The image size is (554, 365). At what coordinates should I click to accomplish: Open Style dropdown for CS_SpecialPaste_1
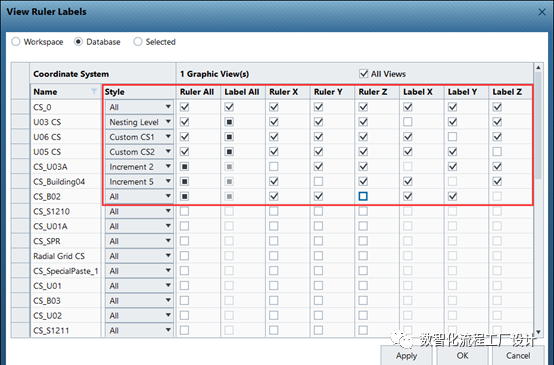139,271
